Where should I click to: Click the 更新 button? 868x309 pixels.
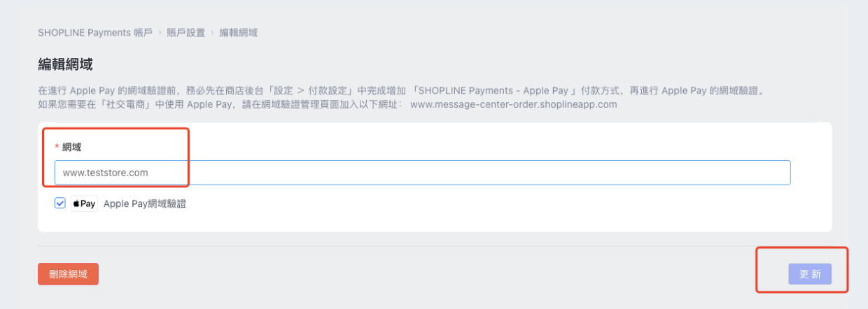pyautogui.click(x=810, y=275)
